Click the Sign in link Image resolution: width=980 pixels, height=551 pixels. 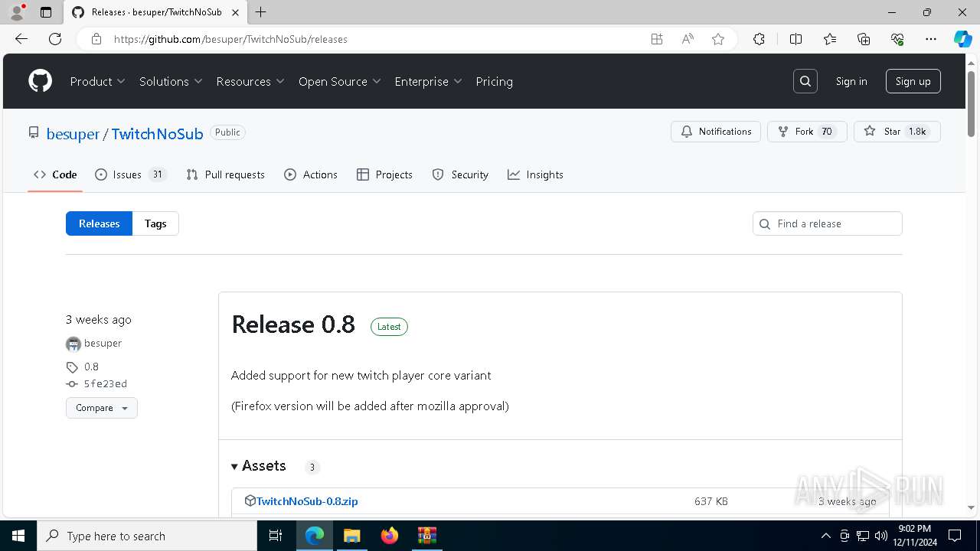(x=851, y=81)
